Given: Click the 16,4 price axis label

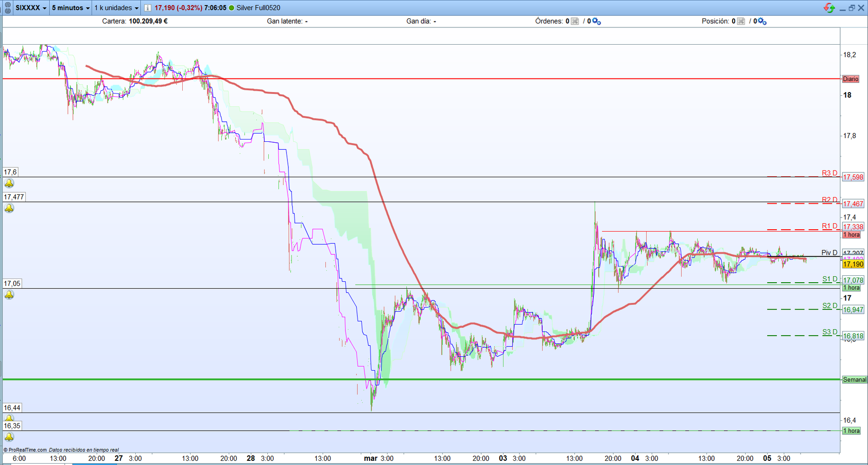Looking at the screenshot, I should coord(849,420).
